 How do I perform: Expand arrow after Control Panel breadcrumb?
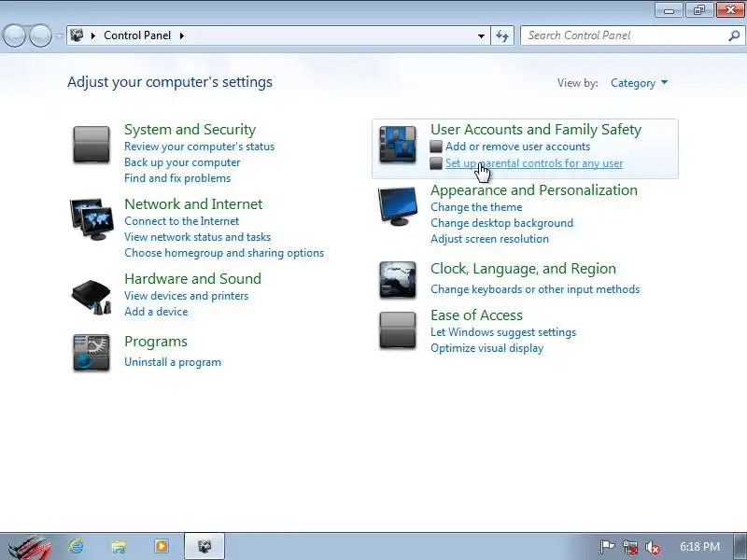[x=182, y=35]
